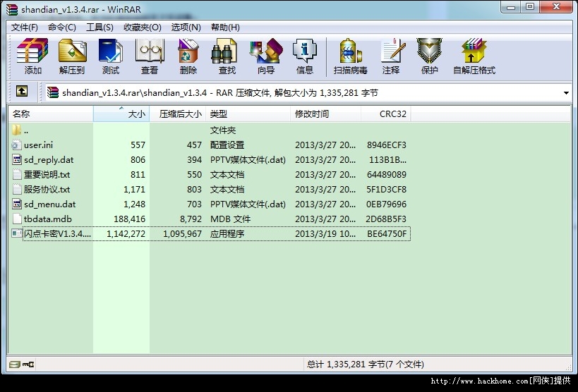Click the 闪点卡密 application file icon
Image resolution: width=578 pixels, height=392 pixels.
click(17, 233)
